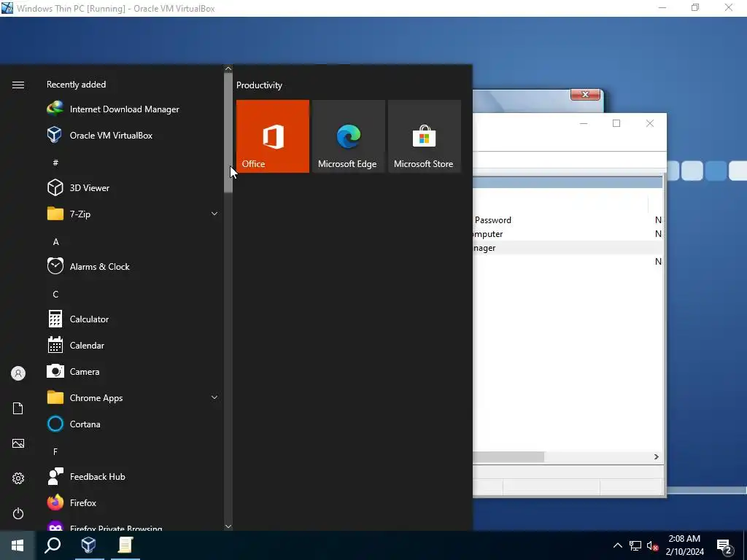Select the Password row in background window
This screenshot has width=747, height=560.
(567, 220)
